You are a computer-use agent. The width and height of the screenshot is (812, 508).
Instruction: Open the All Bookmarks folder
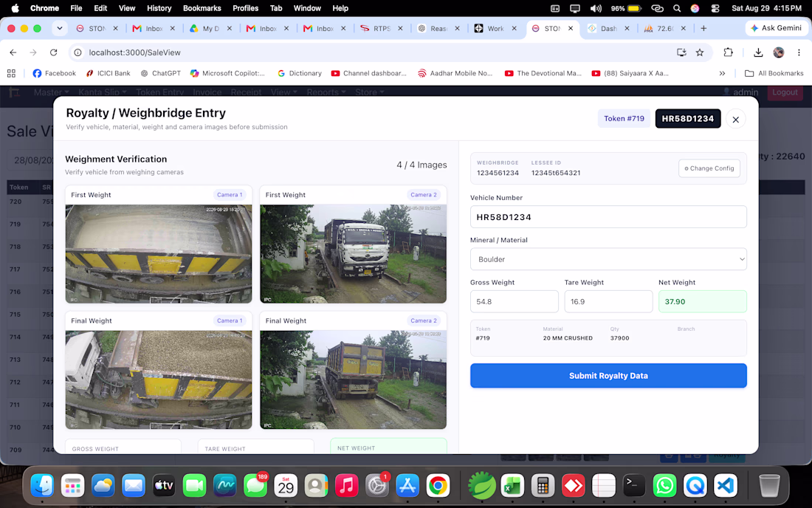774,74
